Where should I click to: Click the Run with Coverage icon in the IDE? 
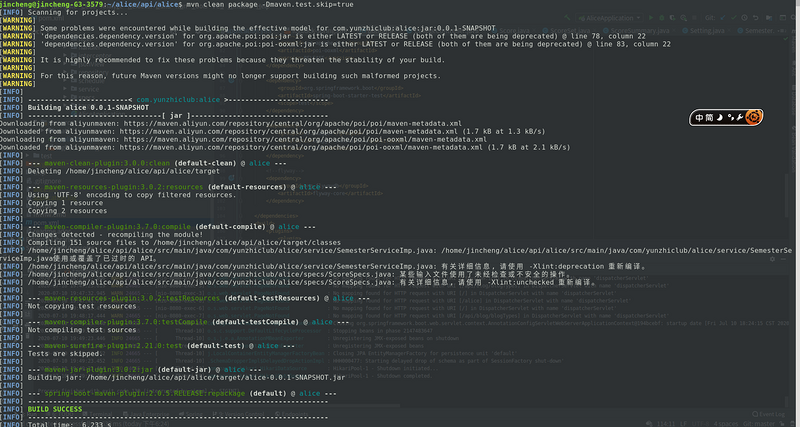click(672, 18)
